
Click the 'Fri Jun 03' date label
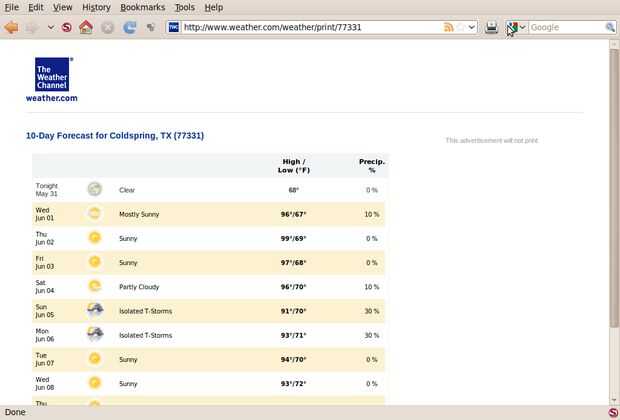click(45, 263)
